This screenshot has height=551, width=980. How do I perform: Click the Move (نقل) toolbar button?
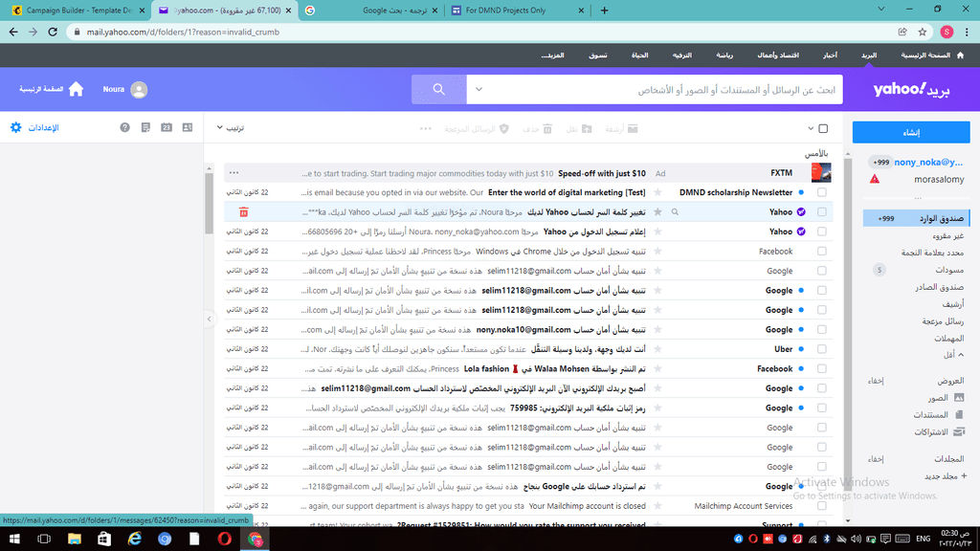[579, 129]
